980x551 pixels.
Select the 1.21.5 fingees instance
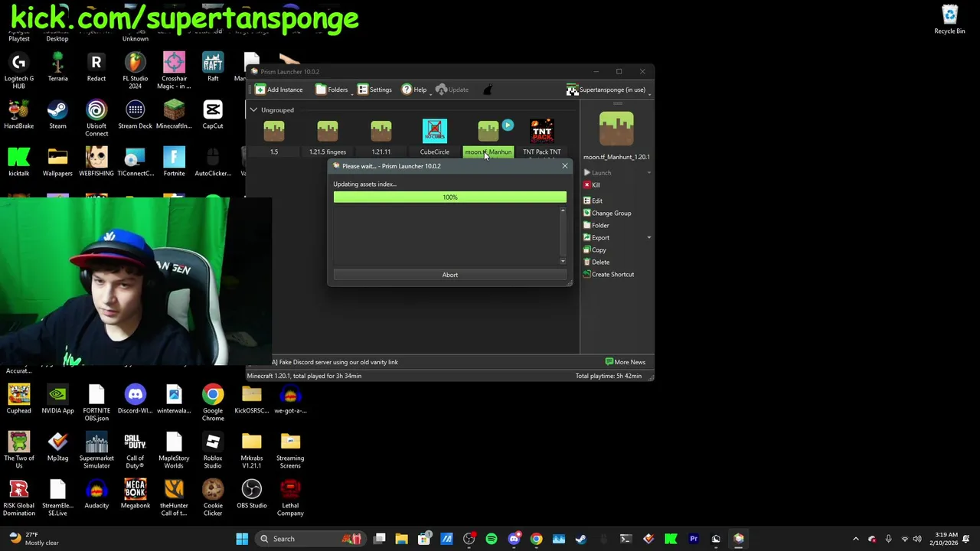click(328, 137)
